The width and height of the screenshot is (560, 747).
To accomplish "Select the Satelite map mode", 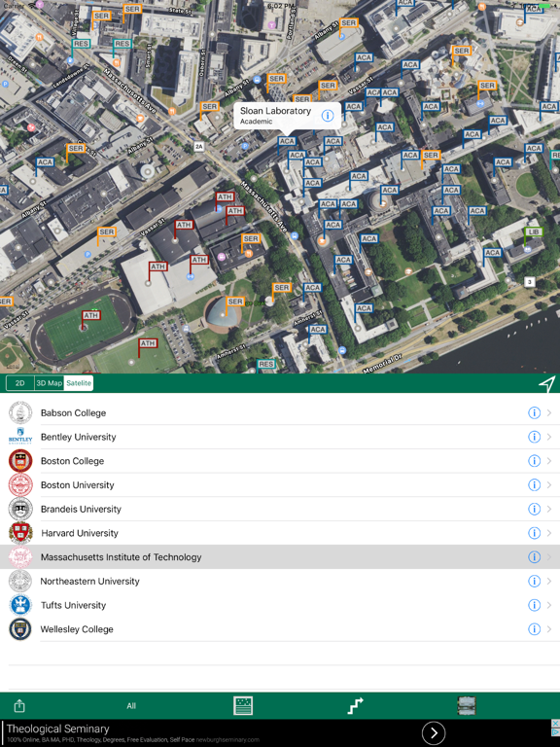I will coord(79,383).
